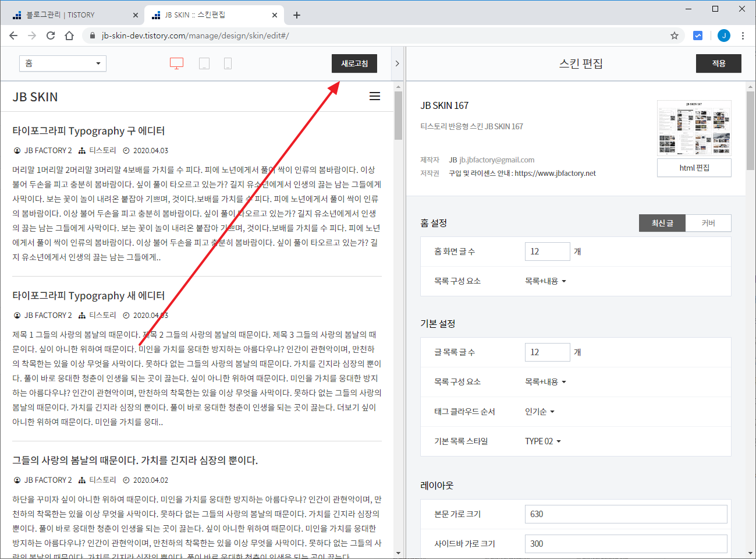The image size is (756, 559).
Task: Open the 태그 클라우드 순서 dropdown
Action: pyautogui.click(x=540, y=412)
